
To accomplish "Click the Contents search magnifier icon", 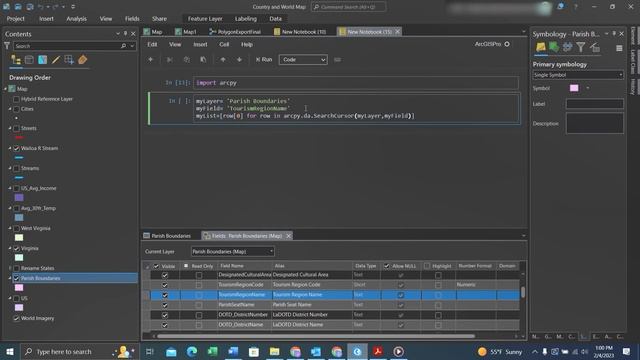I will pos(124,46).
